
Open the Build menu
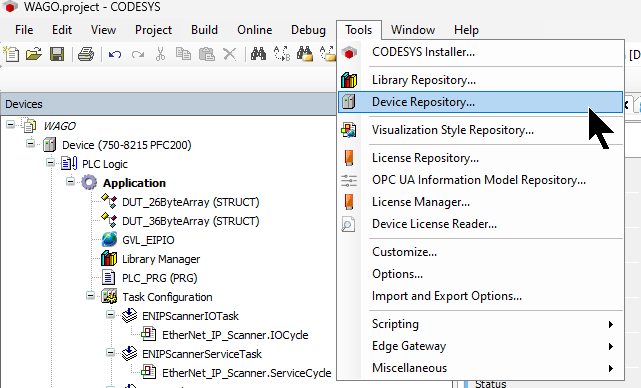point(204,30)
